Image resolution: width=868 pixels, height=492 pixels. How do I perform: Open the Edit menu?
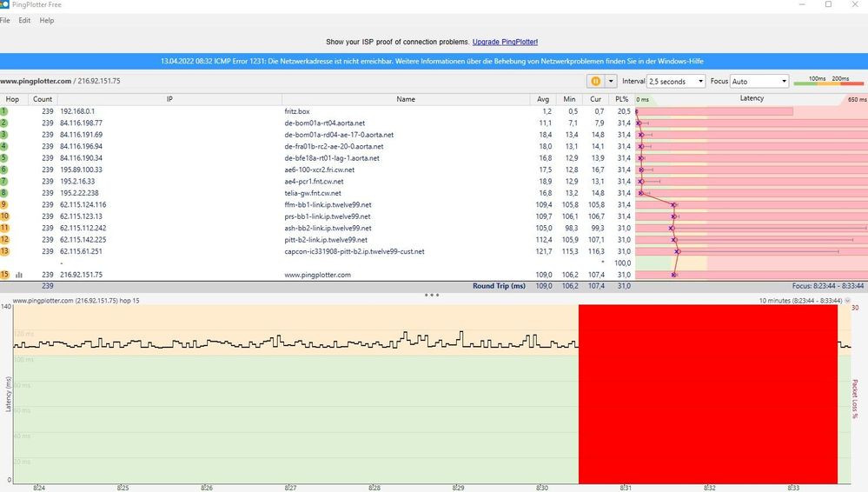coord(24,21)
